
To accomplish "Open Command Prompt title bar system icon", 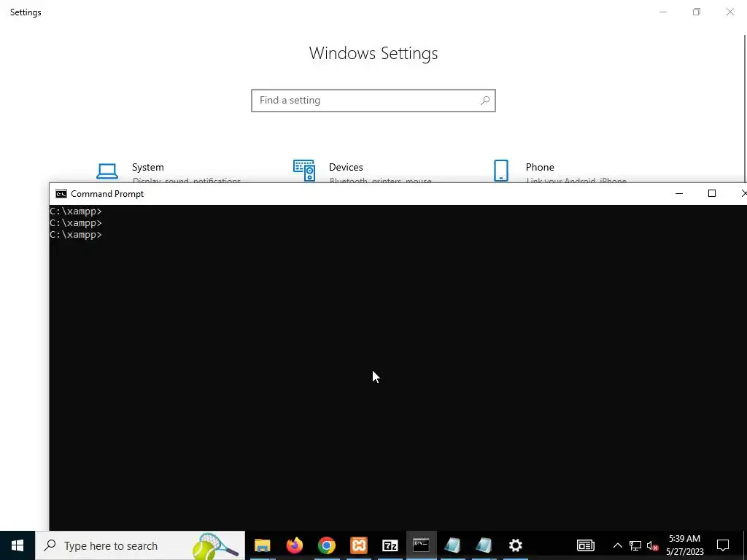I will 61,194.
